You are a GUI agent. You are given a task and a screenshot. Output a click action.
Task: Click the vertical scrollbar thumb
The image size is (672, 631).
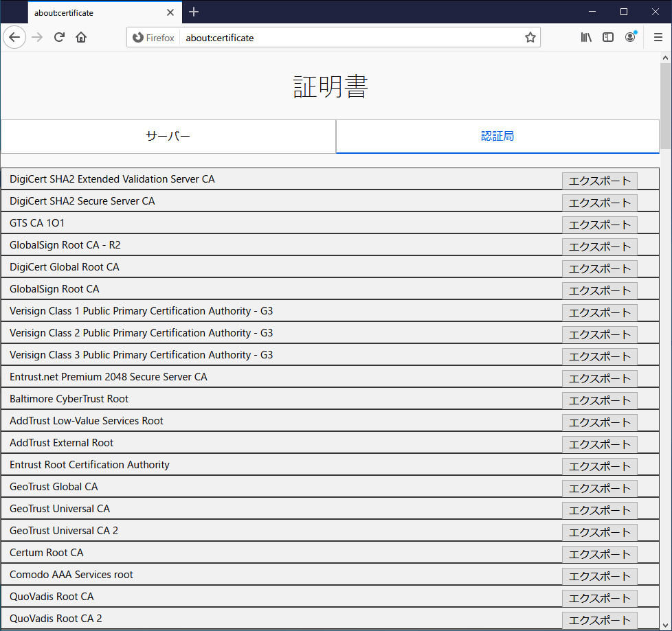pyautogui.click(x=665, y=106)
